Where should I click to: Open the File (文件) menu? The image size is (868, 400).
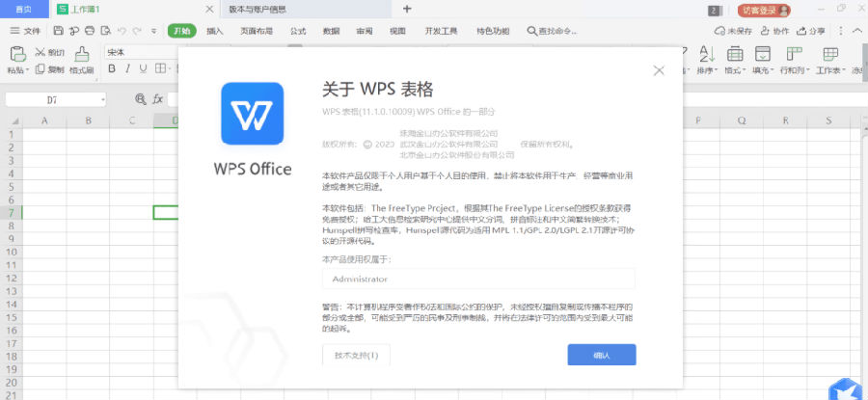(x=25, y=31)
